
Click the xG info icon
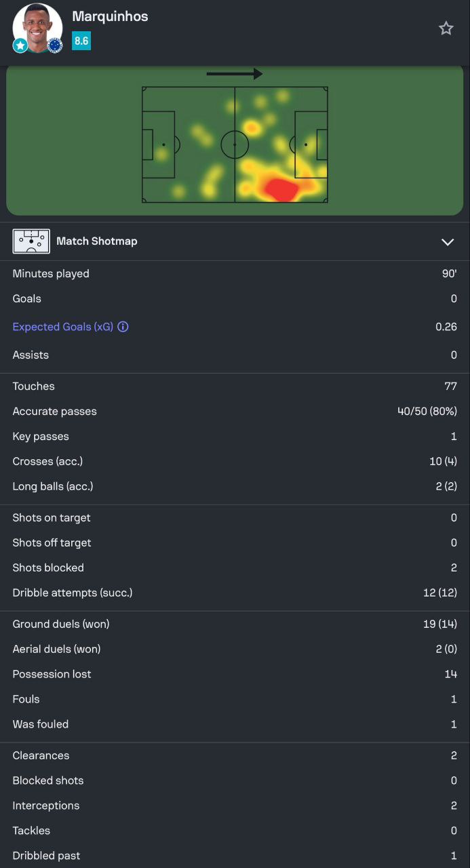(x=123, y=327)
